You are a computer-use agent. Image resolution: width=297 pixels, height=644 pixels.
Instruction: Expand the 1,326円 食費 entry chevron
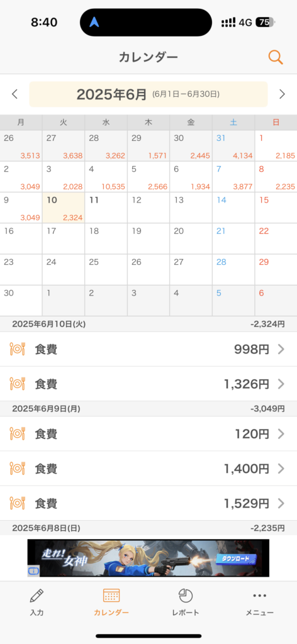pos(281,384)
